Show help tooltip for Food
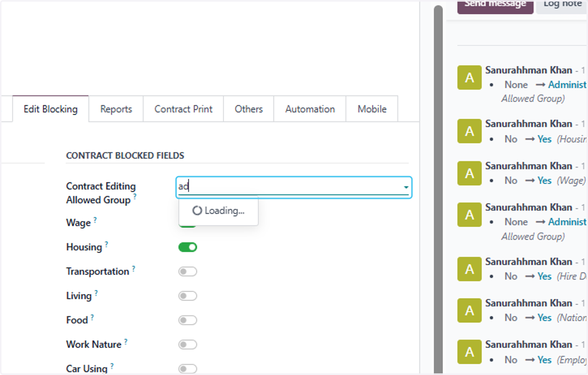The height and width of the screenshot is (375, 588). click(x=92, y=318)
